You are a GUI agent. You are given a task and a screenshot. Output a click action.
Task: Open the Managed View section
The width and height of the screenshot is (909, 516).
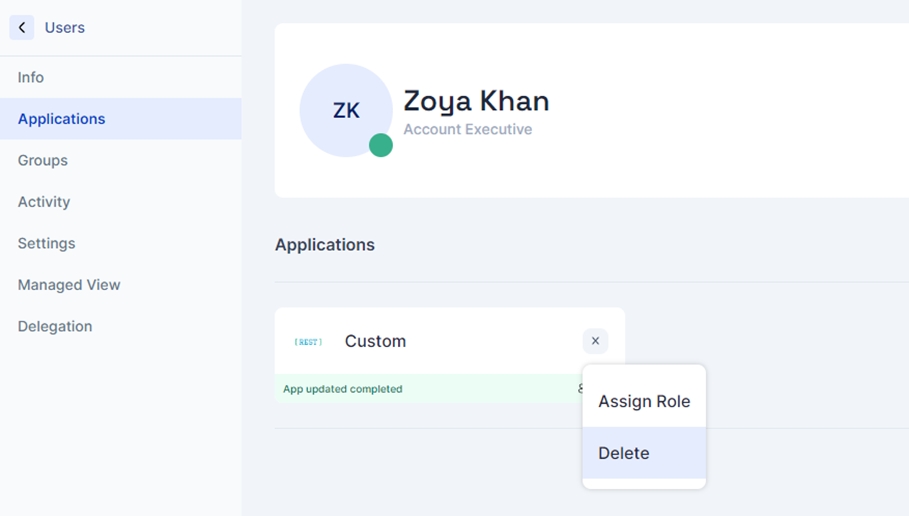click(69, 285)
